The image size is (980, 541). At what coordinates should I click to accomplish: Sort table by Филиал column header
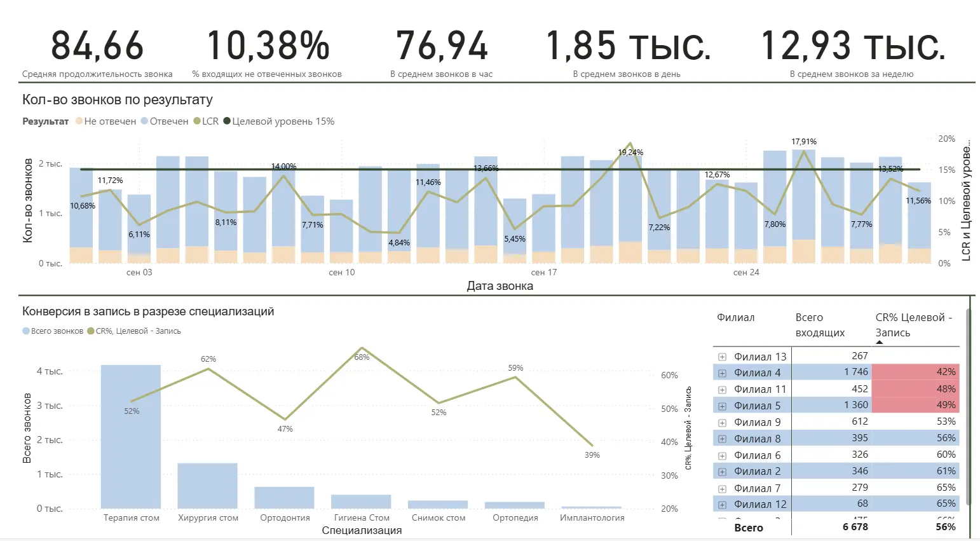735,317
